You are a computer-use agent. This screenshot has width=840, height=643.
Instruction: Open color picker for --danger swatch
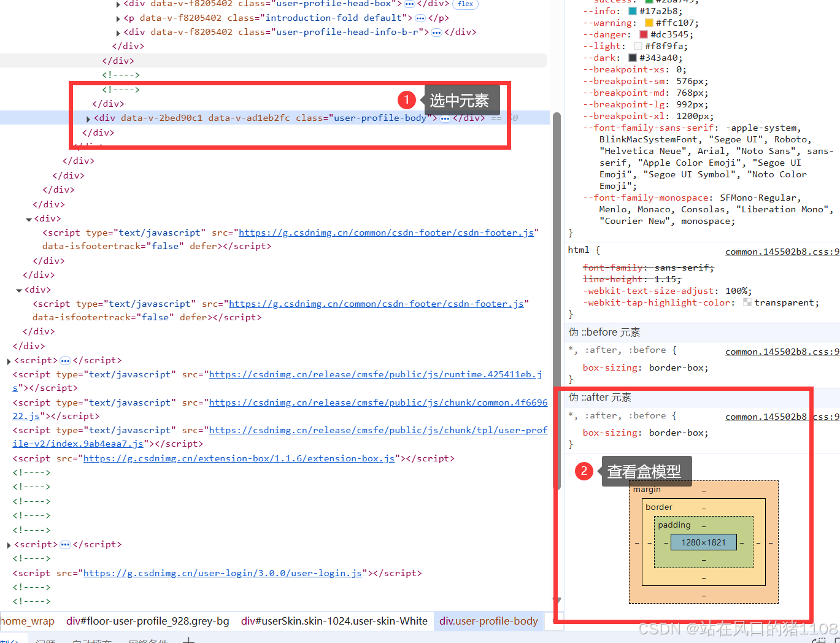[x=644, y=34]
